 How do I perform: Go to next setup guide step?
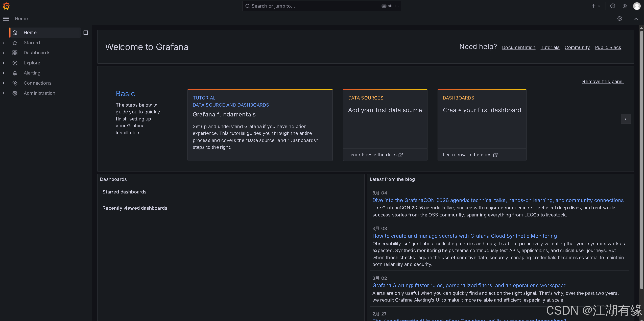[x=626, y=119]
